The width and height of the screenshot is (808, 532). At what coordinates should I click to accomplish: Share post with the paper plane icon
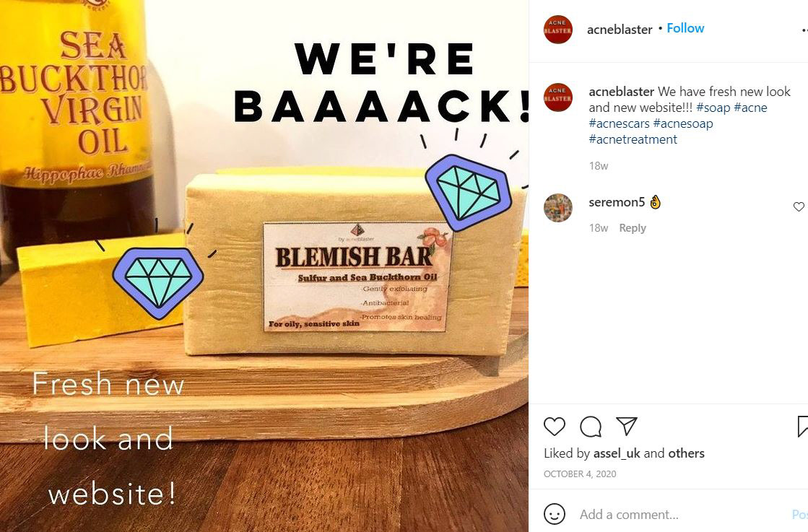click(627, 426)
